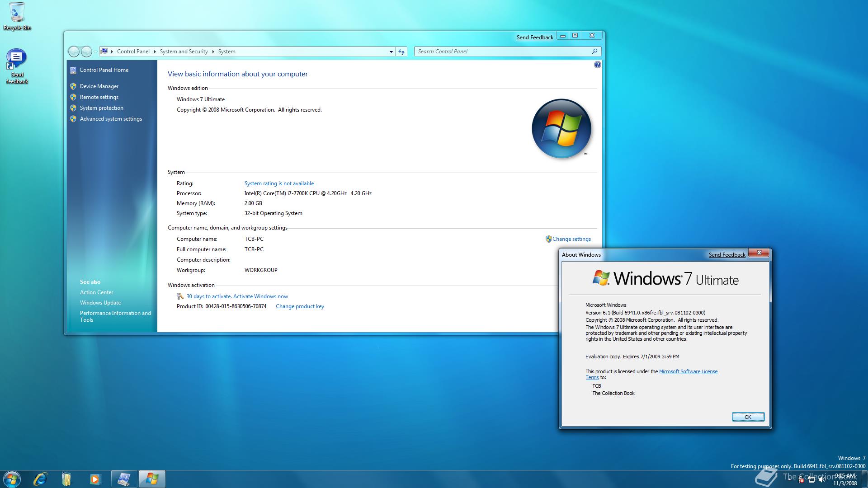Open Advanced system settings
Screen dimensions: 868x488
point(111,119)
